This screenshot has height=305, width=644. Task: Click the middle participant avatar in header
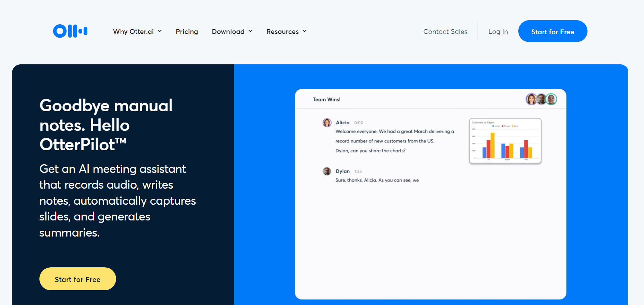click(x=541, y=99)
